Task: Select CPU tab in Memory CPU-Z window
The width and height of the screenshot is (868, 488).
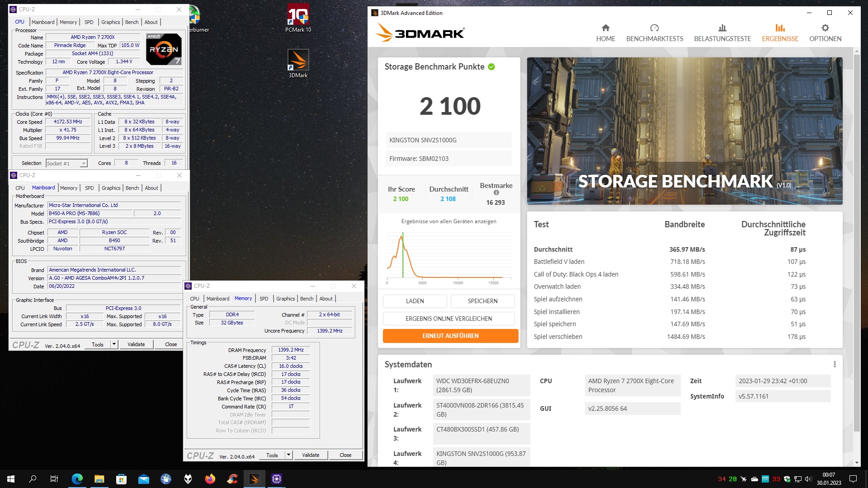Action: point(194,299)
